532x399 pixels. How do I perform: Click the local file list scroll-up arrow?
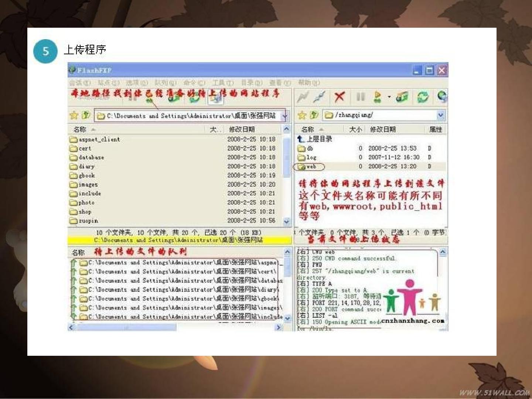click(287, 129)
